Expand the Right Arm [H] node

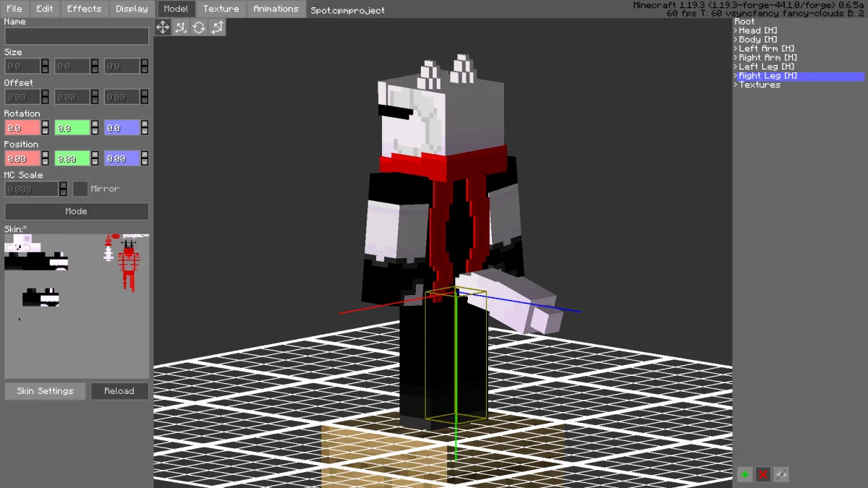[736, 58]
